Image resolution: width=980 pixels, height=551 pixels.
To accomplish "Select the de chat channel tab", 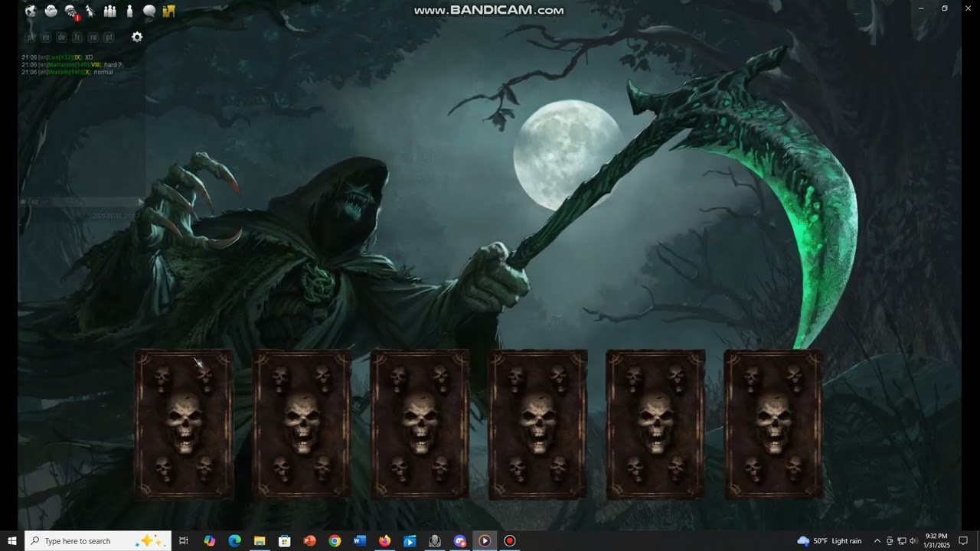I will click(62, 37).
